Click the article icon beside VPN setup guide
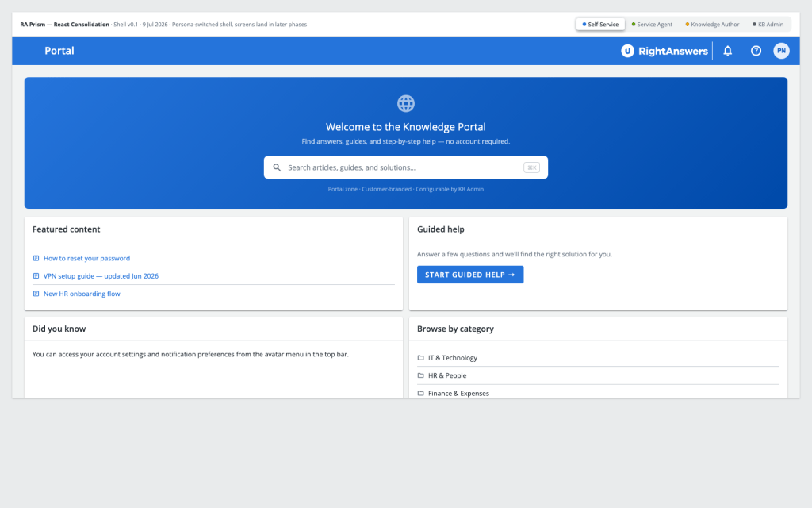 (36, 275)
